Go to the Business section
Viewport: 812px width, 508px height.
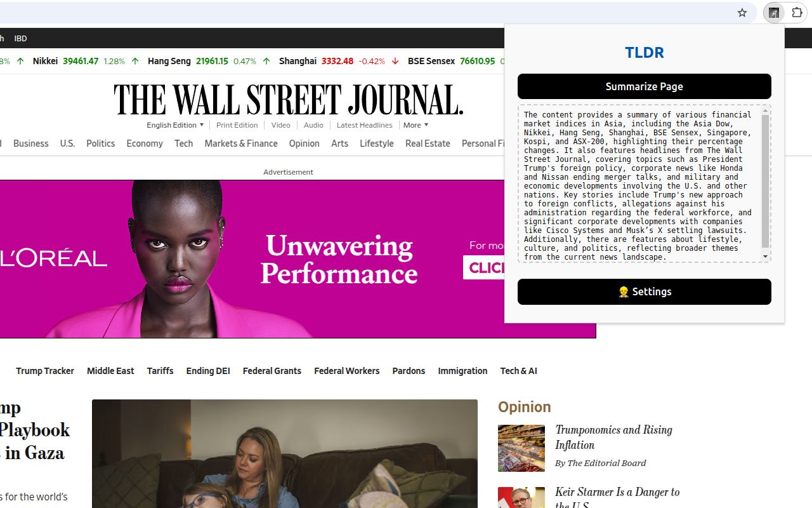coord(31,144)
